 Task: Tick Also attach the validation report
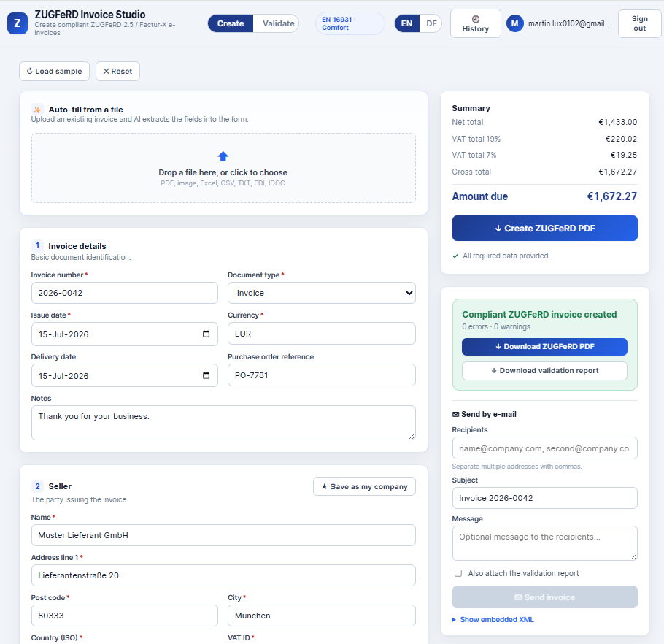458,573
